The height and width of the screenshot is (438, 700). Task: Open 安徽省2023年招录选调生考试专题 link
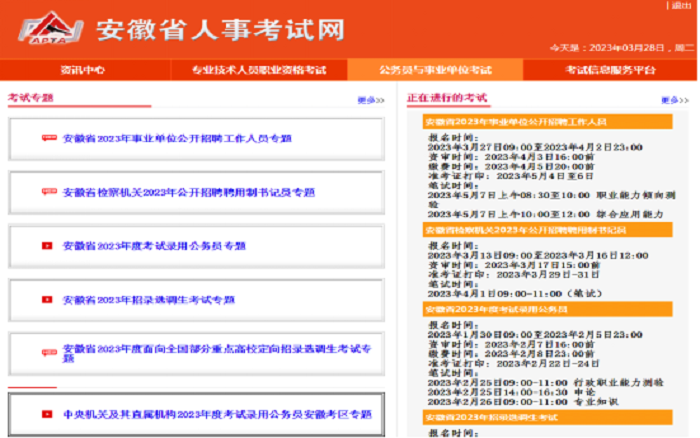(148, 300)
